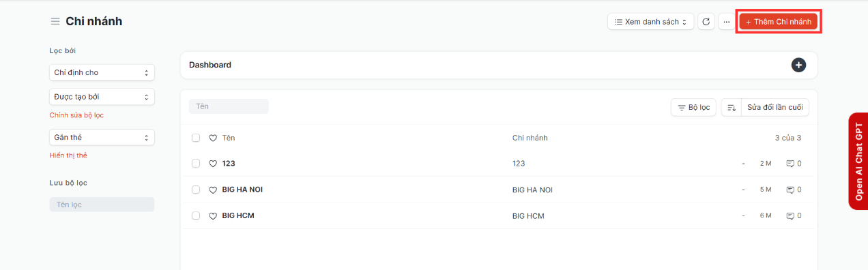Screen dimensions: 868x270
Task: Click the Thêm Chi nhánh button
Action: coord(778,22)
